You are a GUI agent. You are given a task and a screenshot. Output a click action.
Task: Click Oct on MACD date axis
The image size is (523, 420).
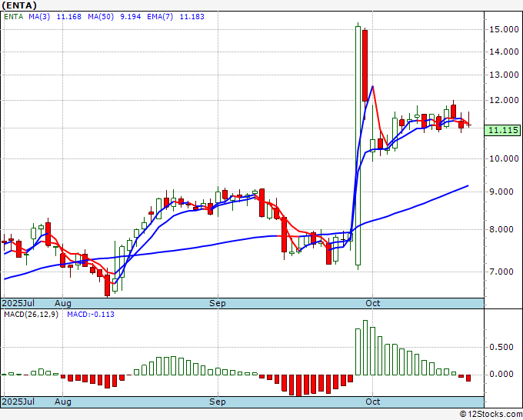[x=372, y=402]
